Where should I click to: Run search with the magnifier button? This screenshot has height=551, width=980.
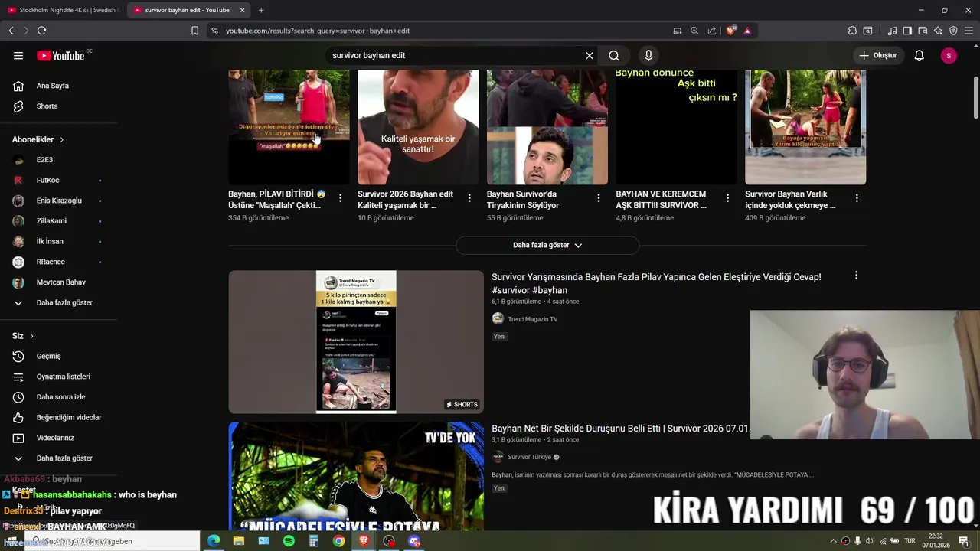coord(614,55)
